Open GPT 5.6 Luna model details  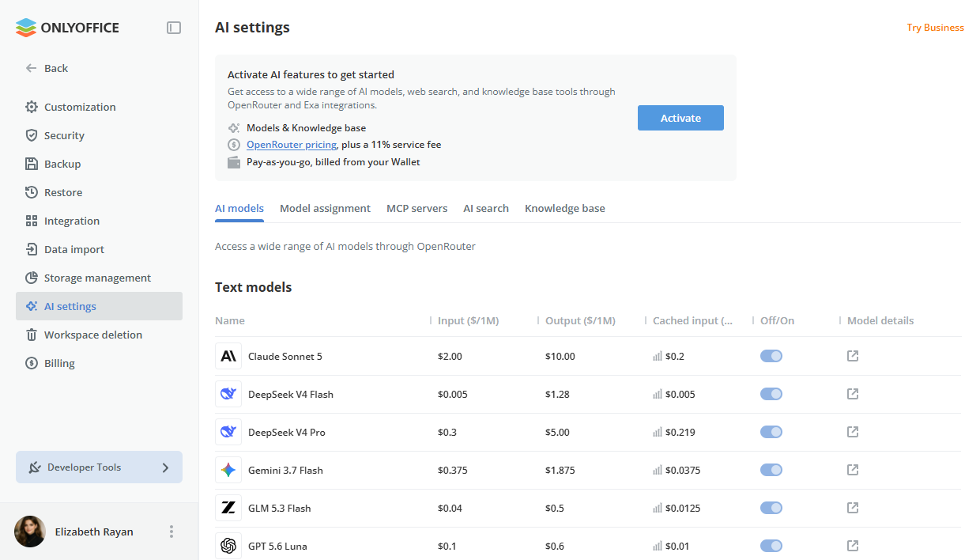tap(853, 546)
